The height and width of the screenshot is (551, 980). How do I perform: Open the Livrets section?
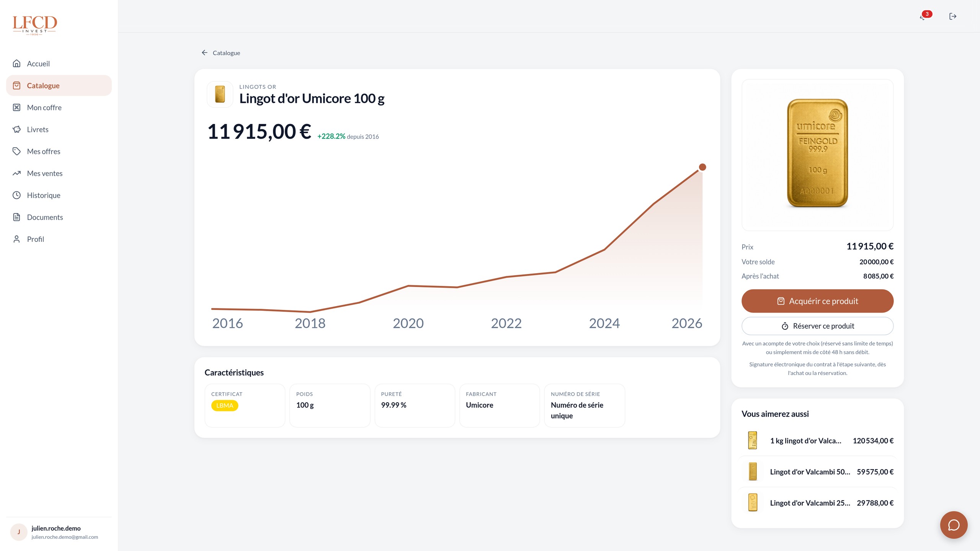(x=59, y=129)
